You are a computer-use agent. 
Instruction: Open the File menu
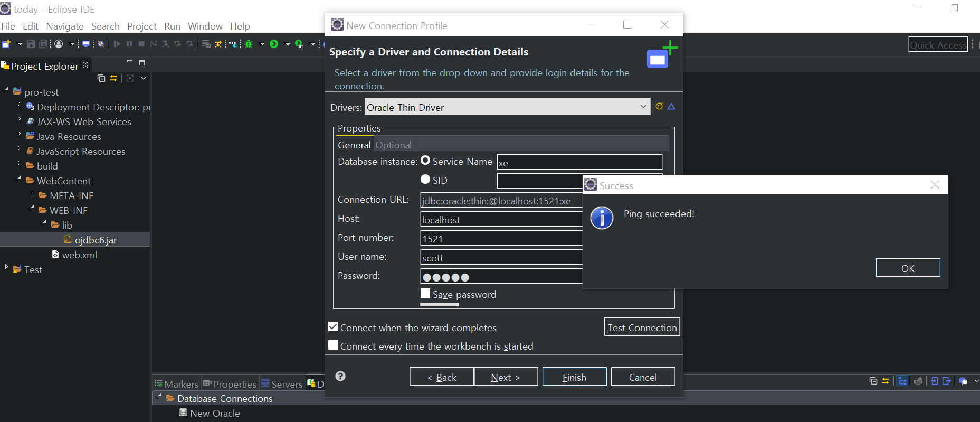click(x=8, y=26)
